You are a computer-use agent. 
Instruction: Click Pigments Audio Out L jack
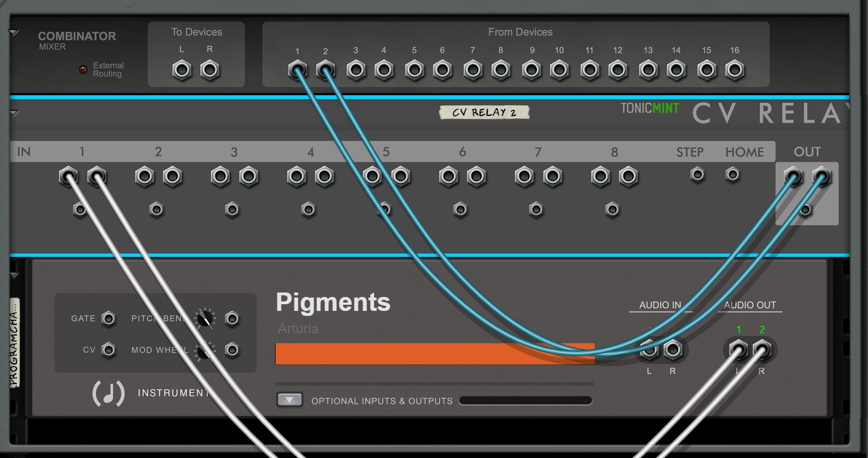[738, 350]
